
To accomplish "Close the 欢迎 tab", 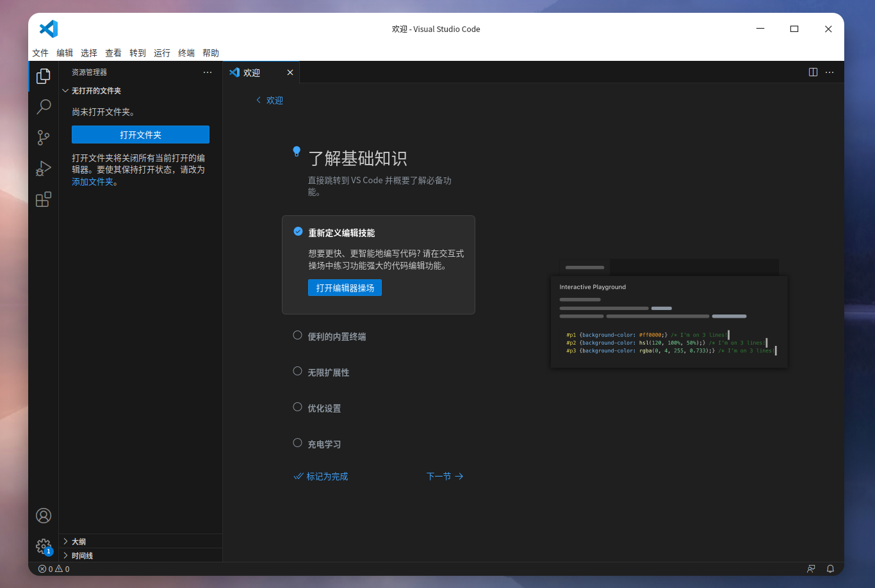I will (290, 72).
